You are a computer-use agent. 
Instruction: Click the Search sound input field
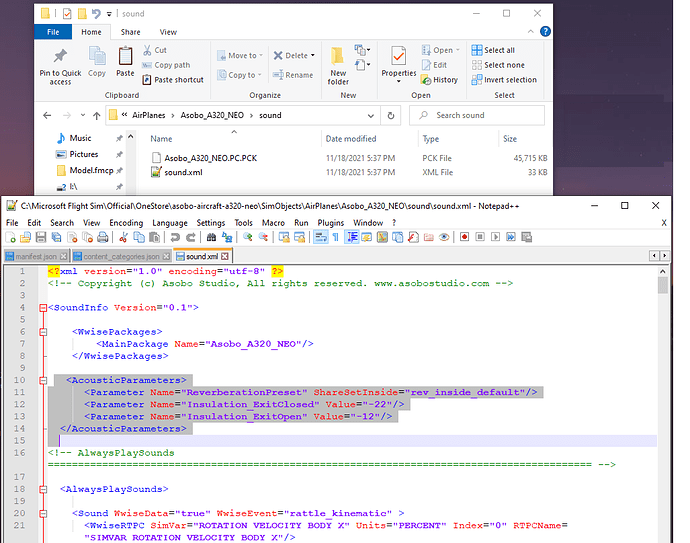pos(477,115)
